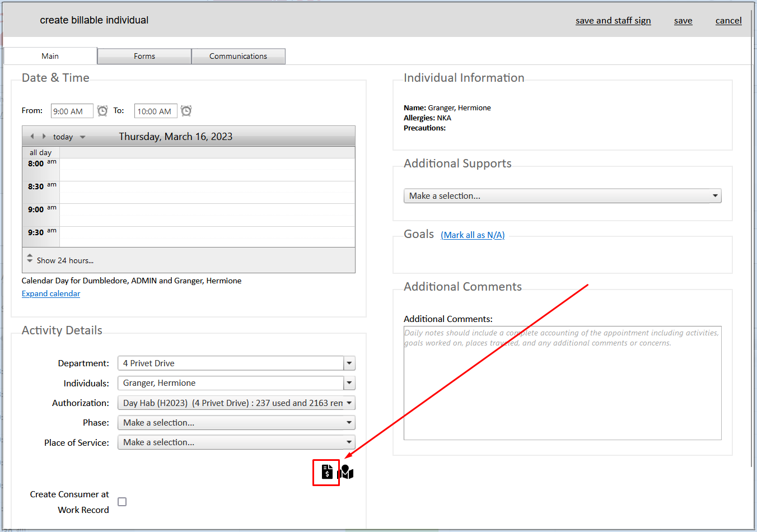Click the Allergies: NKA text

pyautogui.click(x=427, y=118)
